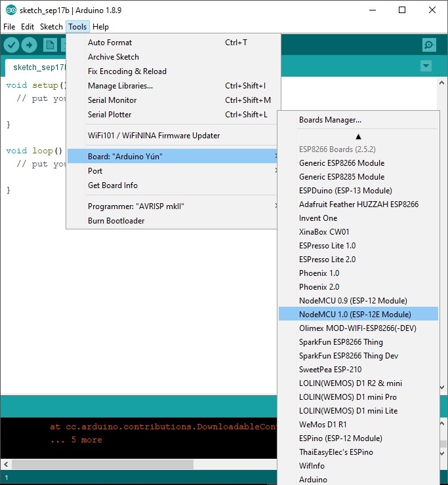Maximize the Arduino window
The height and width of the screenshot is (485, 448).
[x=402, y=10]
